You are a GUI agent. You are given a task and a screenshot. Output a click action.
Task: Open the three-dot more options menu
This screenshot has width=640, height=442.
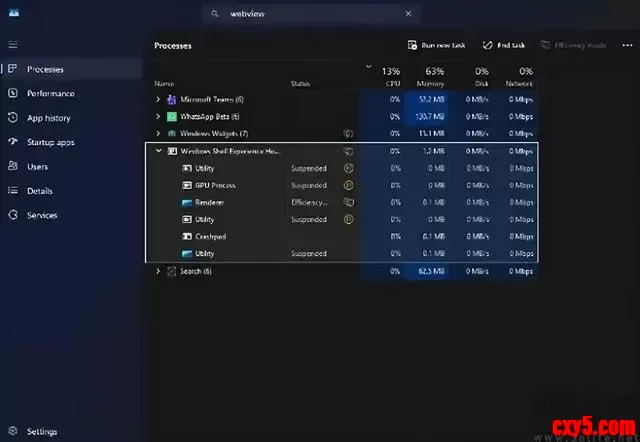pyautogui.click(x=627, y=45)
